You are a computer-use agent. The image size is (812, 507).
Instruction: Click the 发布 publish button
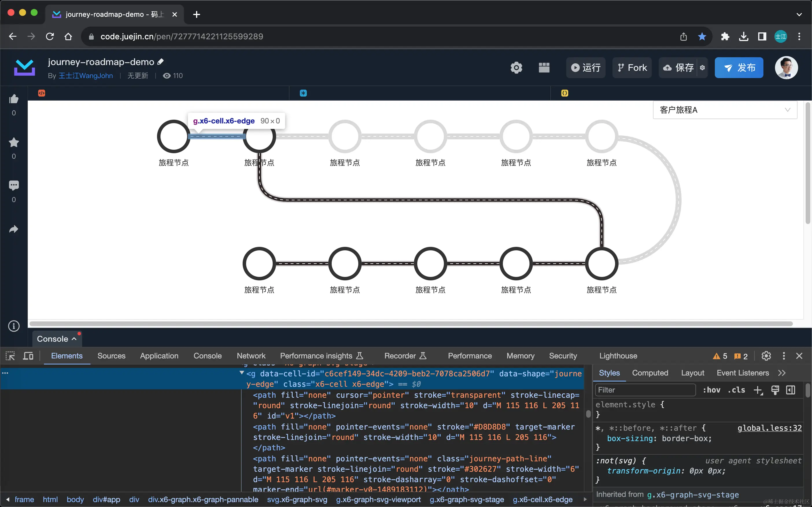pos(739,67)
